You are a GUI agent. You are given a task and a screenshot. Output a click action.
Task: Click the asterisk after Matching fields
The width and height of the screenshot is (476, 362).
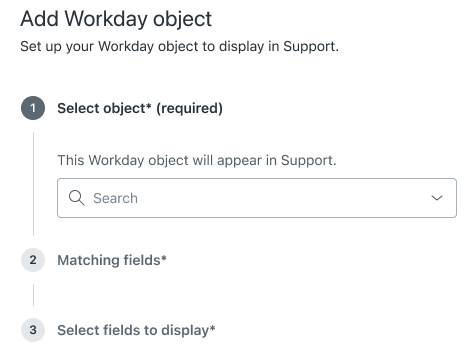point(164,257)
